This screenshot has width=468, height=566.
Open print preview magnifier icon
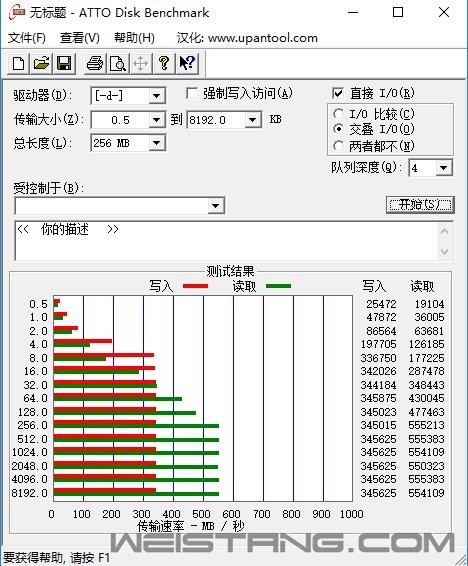pos(118,64)
